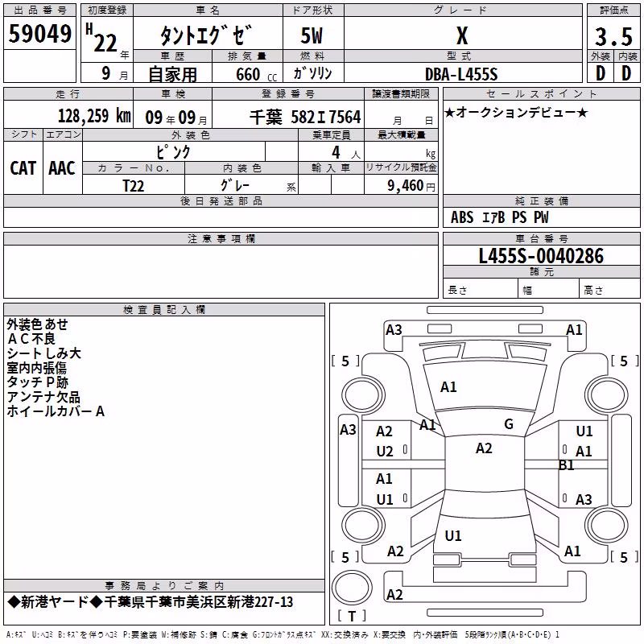Screen dimensions: 644x644
Task: Select inspector note 室内内張傷
Action: tap(36, 368)
